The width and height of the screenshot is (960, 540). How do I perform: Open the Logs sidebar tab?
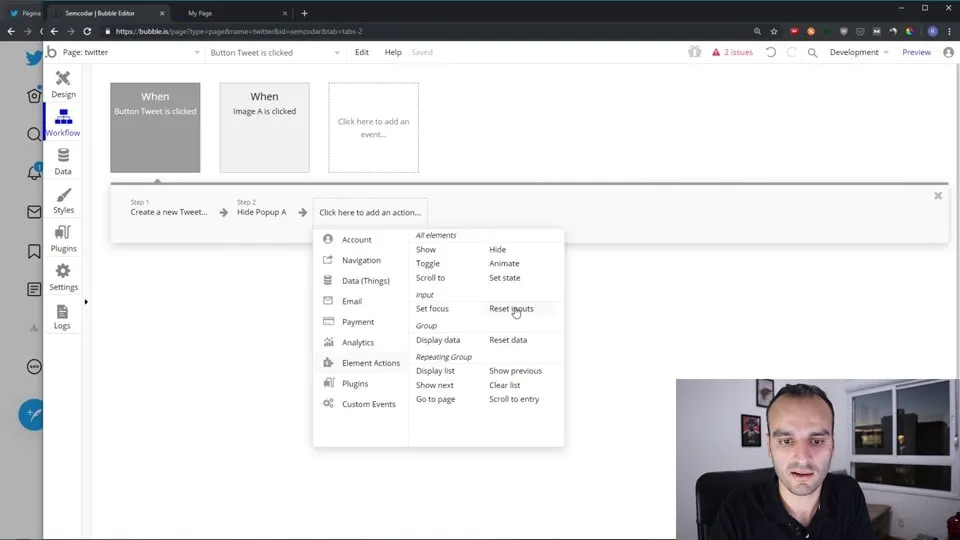coord(63,316)
